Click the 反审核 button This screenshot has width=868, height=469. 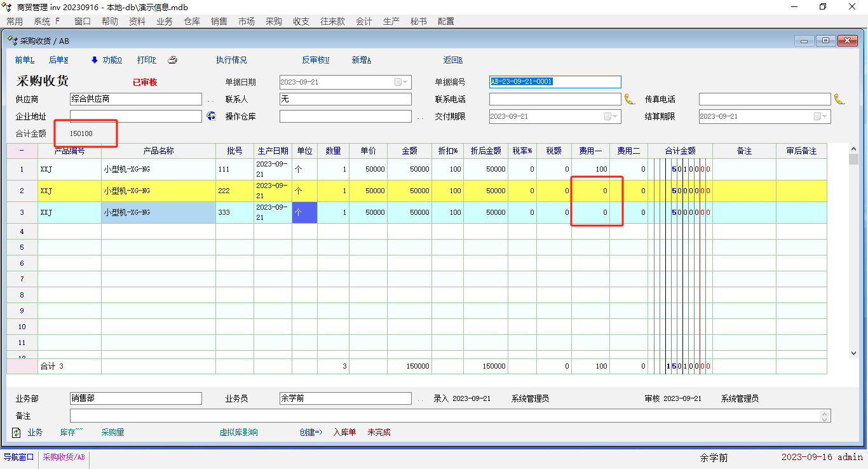click(315, 60)
